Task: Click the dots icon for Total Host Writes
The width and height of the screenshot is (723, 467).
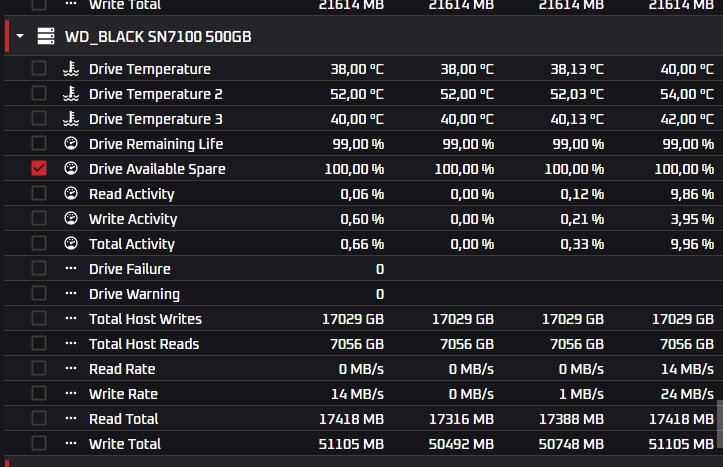Action: point(71,318)
